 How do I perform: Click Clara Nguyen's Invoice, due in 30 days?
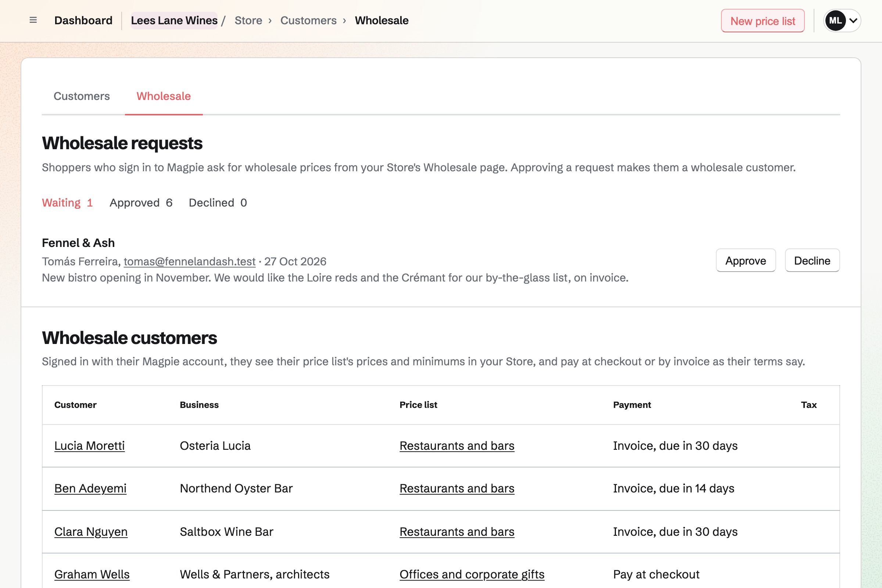pyautogui.click(x=675, y=532)
